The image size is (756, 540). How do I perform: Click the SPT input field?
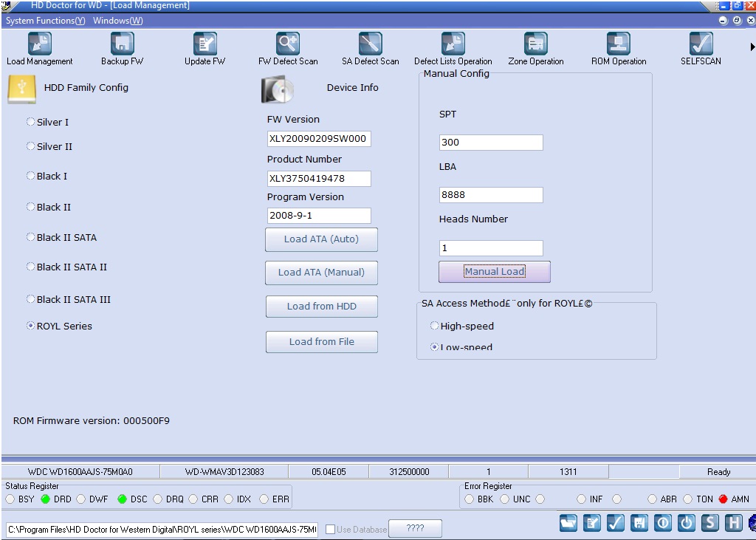tap(491, 143)
